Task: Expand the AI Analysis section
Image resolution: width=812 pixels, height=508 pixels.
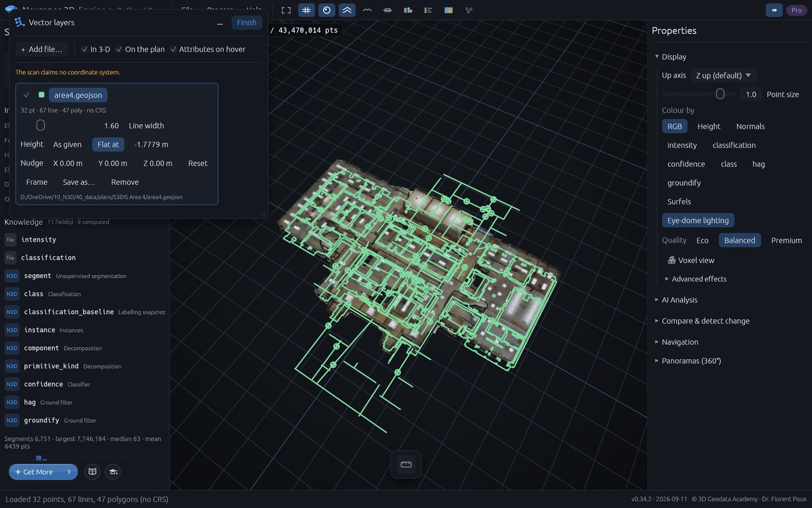Action: point(676,300)
